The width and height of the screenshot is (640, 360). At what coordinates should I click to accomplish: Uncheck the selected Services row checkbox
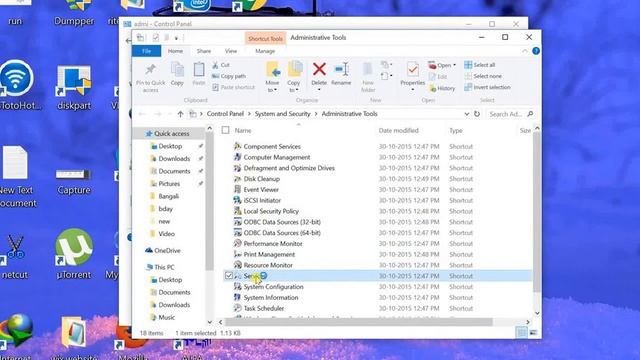point(229,276)
